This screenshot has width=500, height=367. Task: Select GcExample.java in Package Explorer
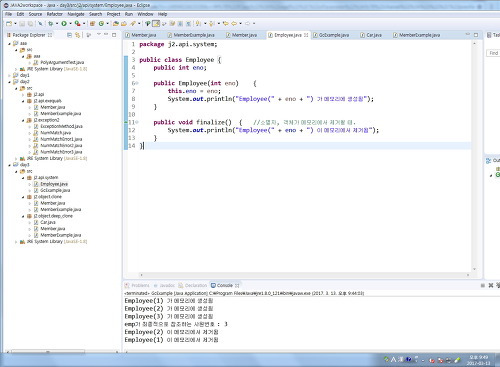click(x=55, y=191)
